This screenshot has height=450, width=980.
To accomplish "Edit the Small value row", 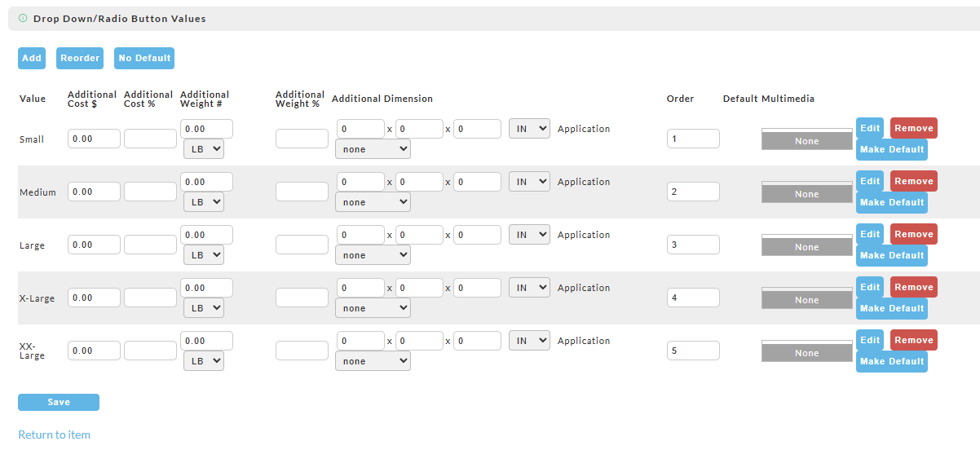I will (x=870, y=128).
